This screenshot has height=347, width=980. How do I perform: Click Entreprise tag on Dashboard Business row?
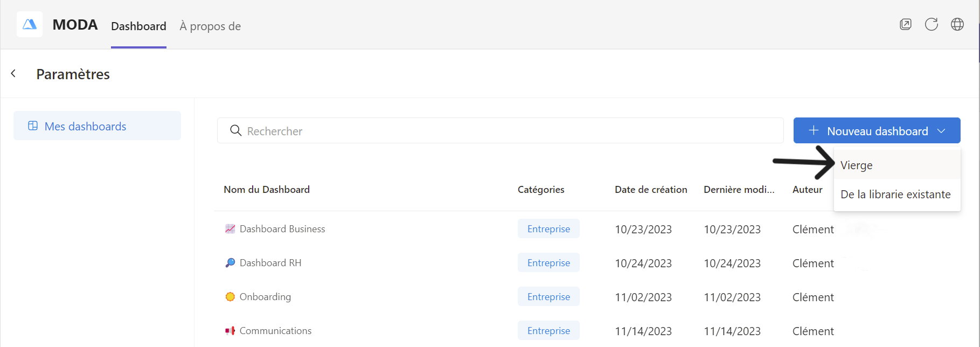[x=548, y=228]
